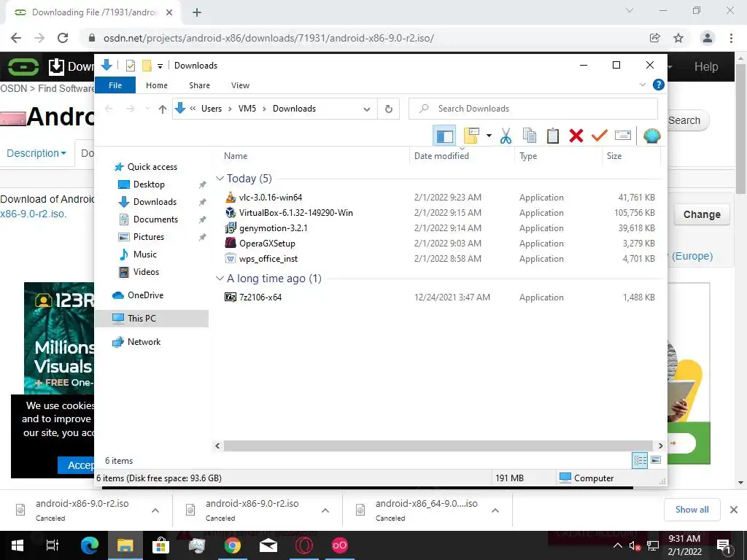Click the Paste clipboard icon
This screenshot has height=560, width=747.
coord(553,136)
